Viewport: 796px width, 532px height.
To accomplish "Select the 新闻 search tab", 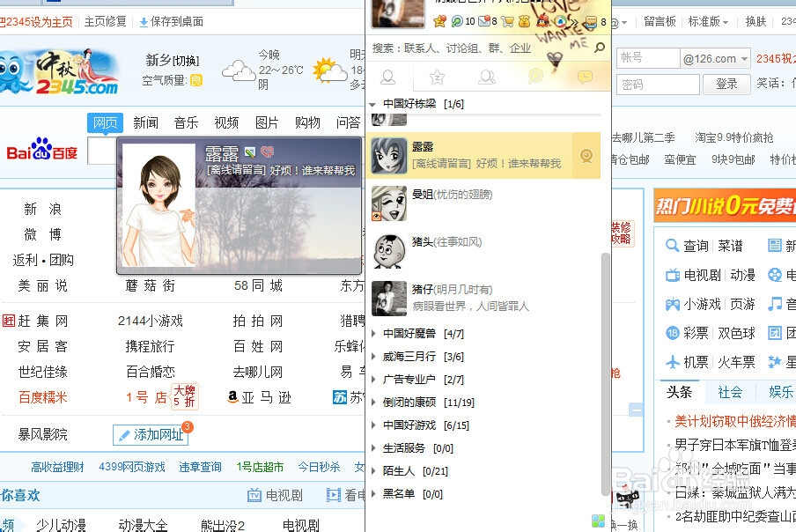I will pos(145,122).
